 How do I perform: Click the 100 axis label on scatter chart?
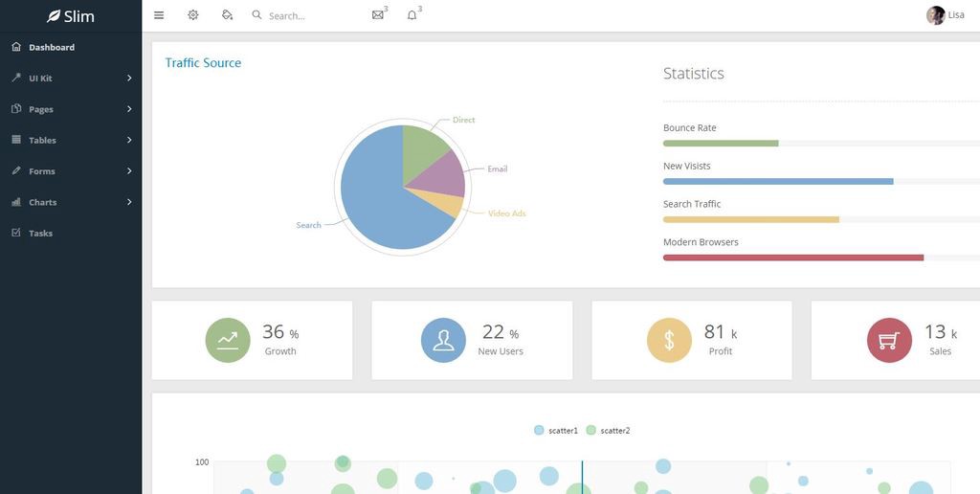[202, 462]
